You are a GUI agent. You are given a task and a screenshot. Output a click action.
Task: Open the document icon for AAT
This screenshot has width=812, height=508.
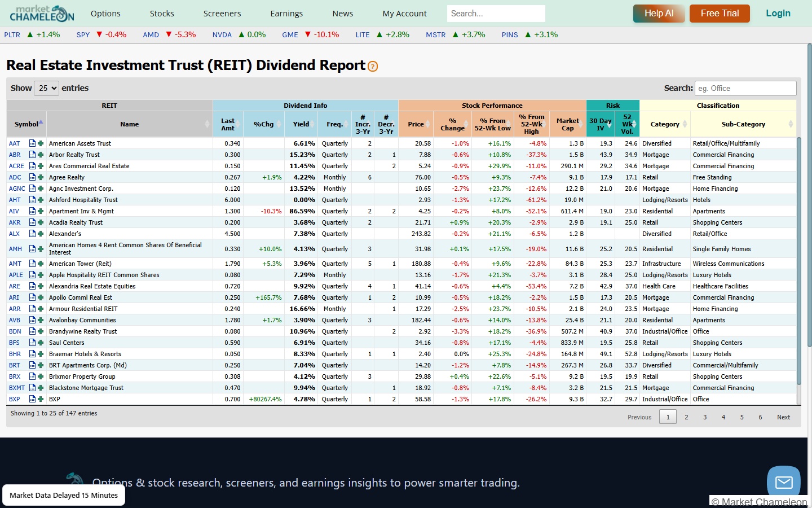[32, 143]
